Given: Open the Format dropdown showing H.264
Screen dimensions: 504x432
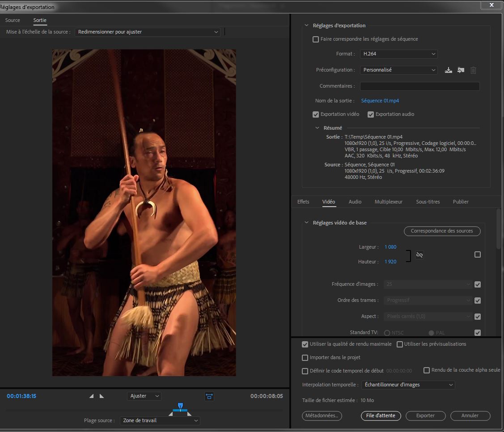Looking at the screenshot, I should click(398, 54).
